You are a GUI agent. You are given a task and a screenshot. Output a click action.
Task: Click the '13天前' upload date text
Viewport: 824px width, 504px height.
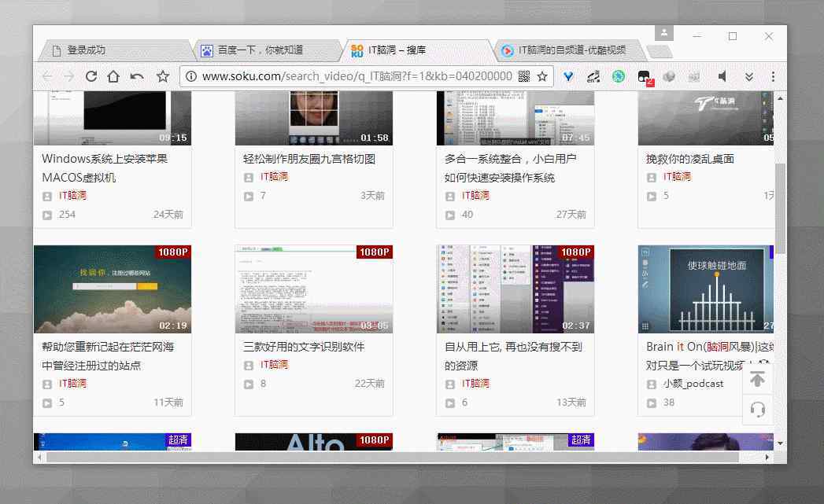[571, 403]
